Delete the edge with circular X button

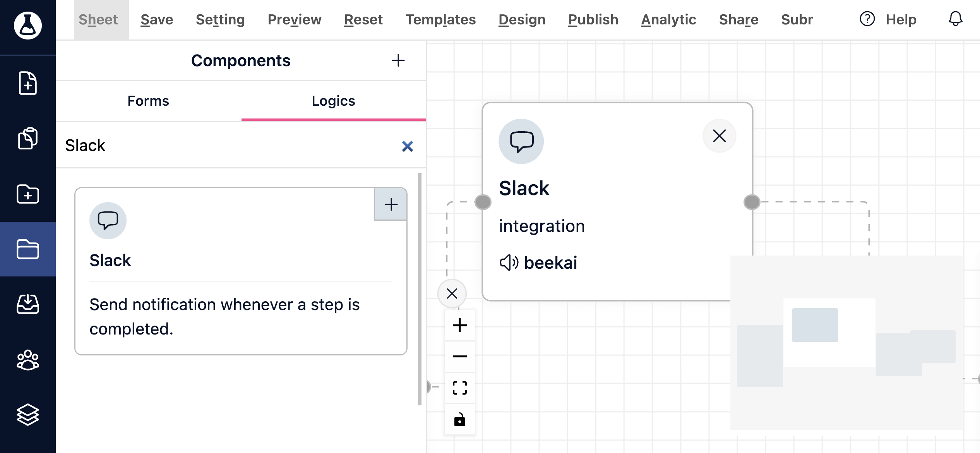coord(452,293)
